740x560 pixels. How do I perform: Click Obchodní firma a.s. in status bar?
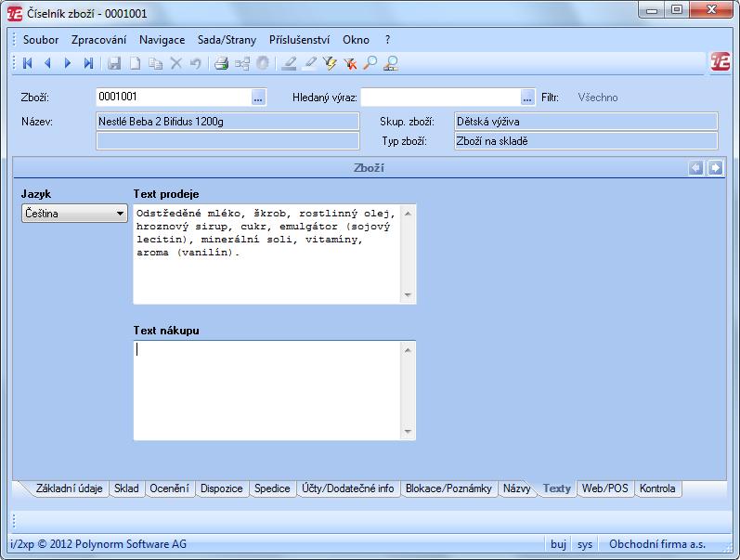coord(657,544)
